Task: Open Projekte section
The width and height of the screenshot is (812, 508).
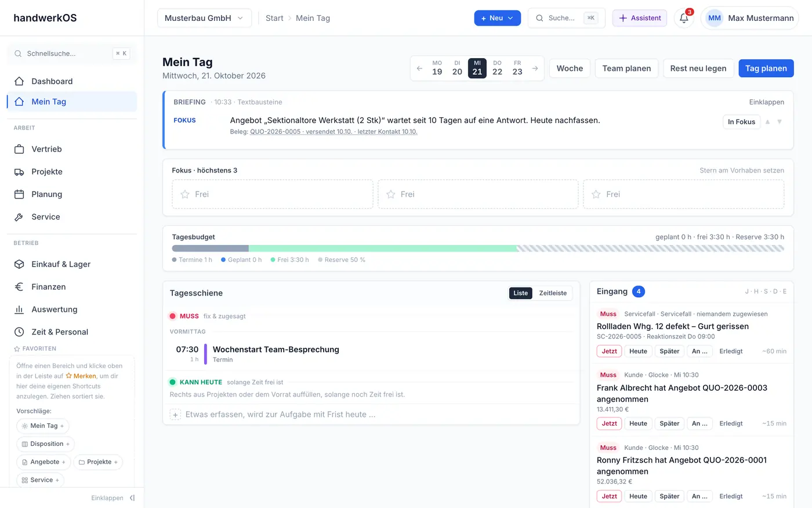Action: (x=72, y=172)
